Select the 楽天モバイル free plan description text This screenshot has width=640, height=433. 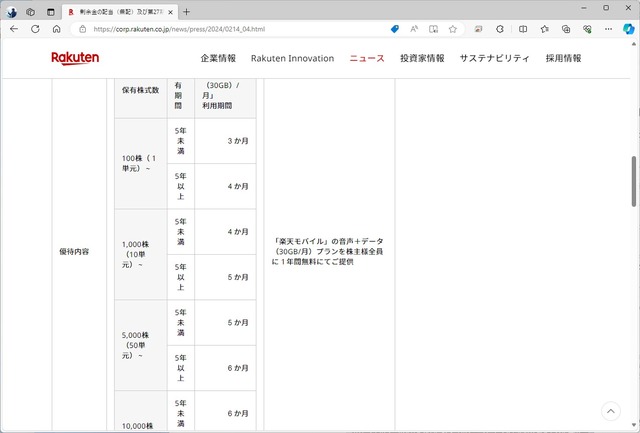tap(328, 252)
